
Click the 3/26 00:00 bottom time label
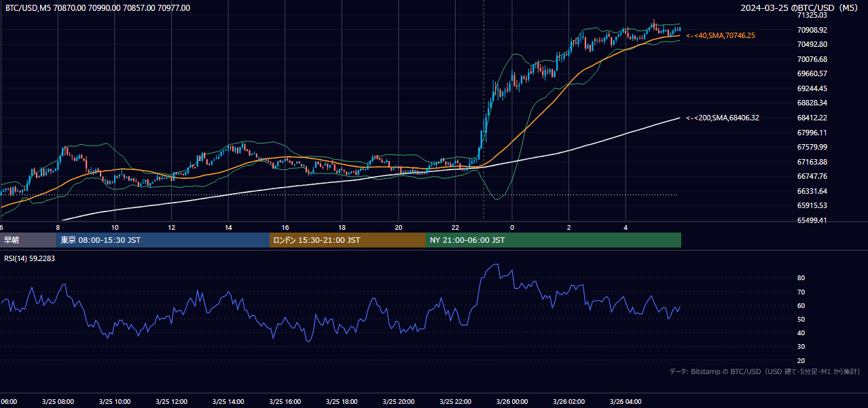click(x=512, y=402)
